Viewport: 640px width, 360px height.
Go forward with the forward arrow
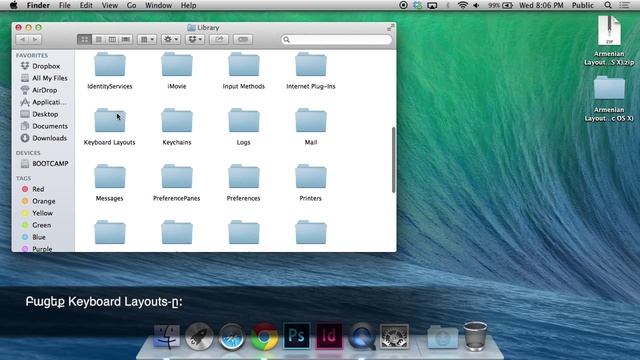pos(36,39)
